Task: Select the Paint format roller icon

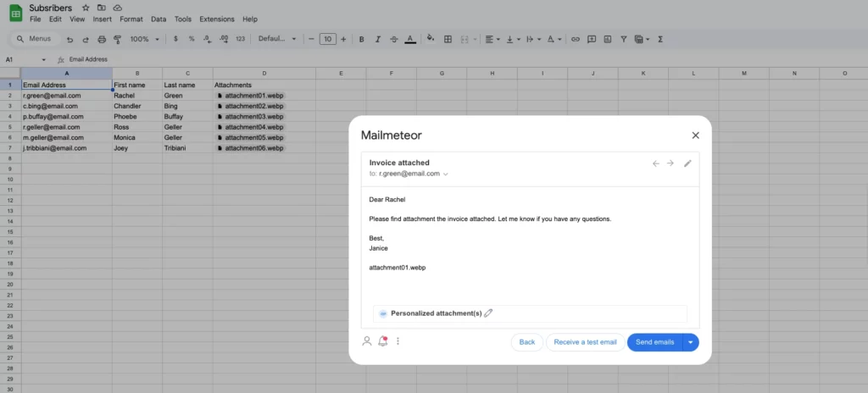Action: (x=117, y=39)
